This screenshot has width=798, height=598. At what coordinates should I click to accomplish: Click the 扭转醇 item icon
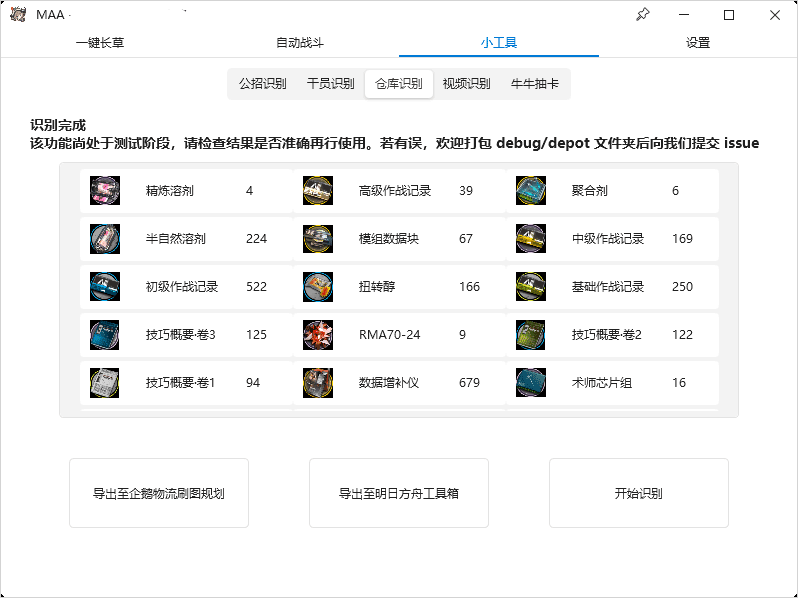pyautogui.click(x=318, y=287)
